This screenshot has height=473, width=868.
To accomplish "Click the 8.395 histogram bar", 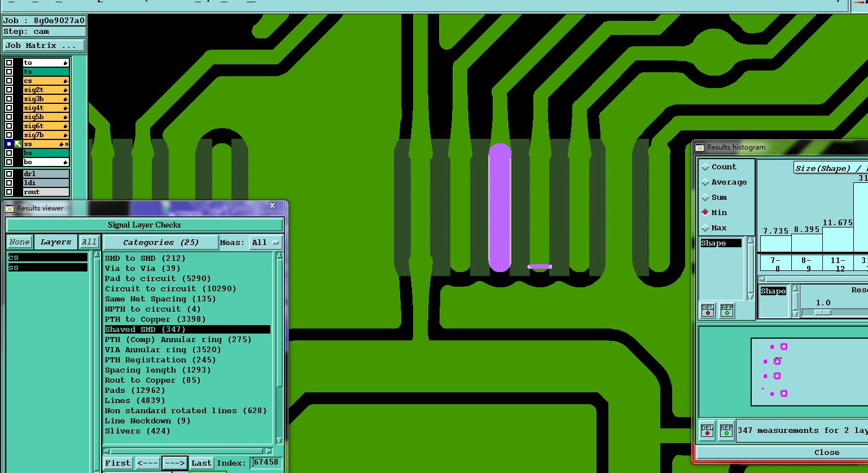I will pyautogui.click(x=807, y=242).
